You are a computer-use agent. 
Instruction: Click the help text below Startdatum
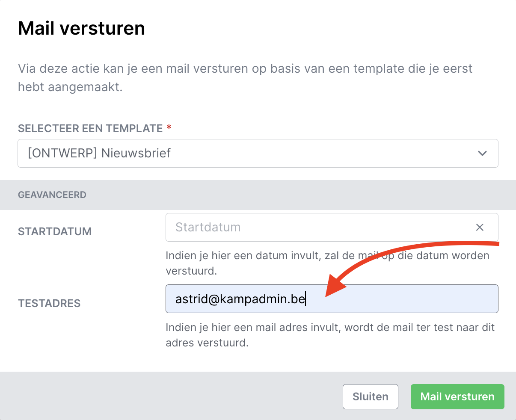[x=327, y=263]
